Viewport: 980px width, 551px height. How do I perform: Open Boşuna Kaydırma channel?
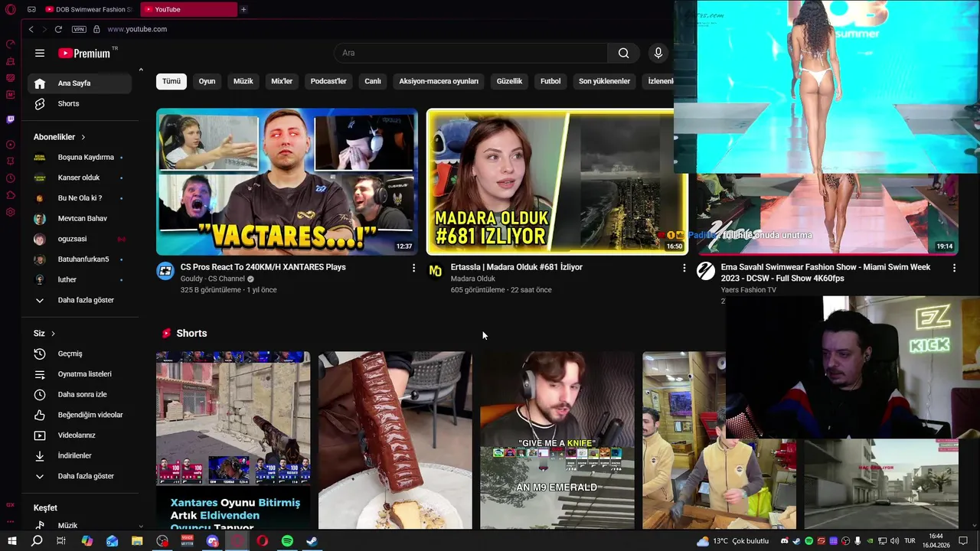pos(80,157)
